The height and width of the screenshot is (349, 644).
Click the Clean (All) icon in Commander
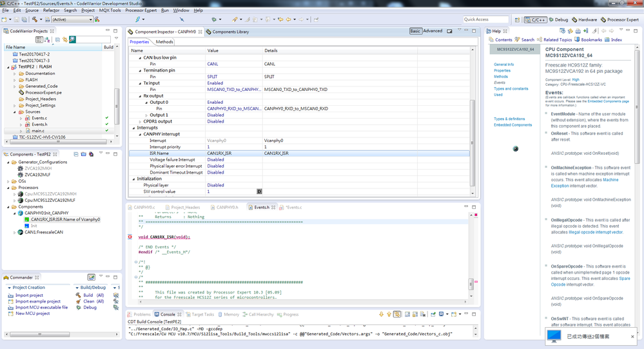pyautogui.click(x=77, y=301)
